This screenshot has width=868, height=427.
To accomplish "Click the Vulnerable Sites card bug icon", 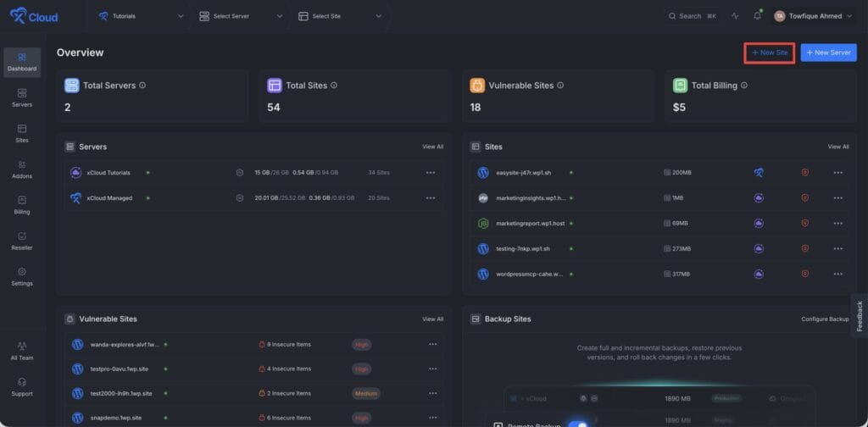I will point(477,86).
